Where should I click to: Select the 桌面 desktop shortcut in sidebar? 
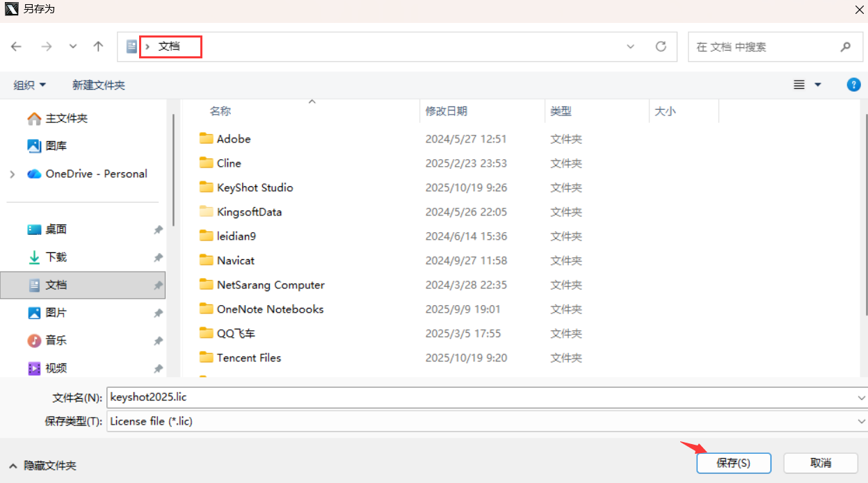[56, 229]
